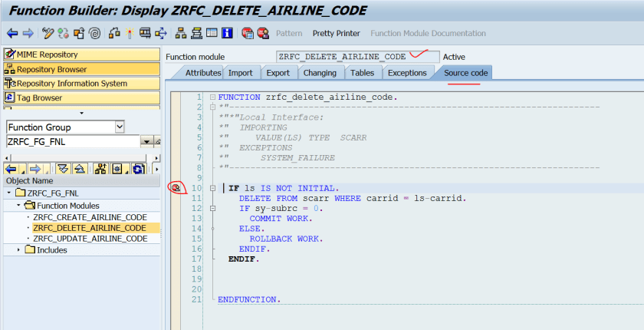644x330 pixels.
Task: Click the favorites star icon in tree toolbar
Action: coord(118,169)
